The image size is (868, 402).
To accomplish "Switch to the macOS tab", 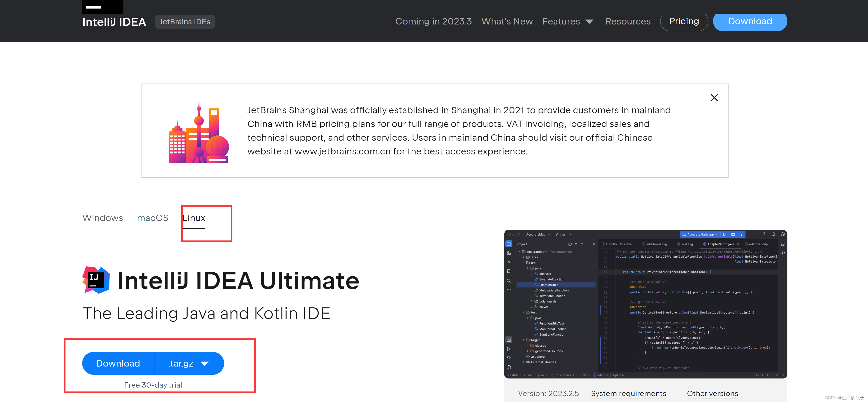I will click(153, 218).
